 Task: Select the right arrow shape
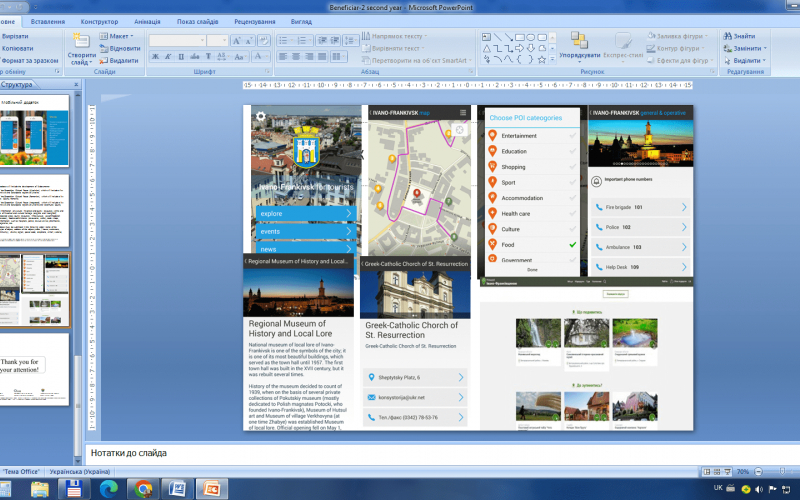520,48
